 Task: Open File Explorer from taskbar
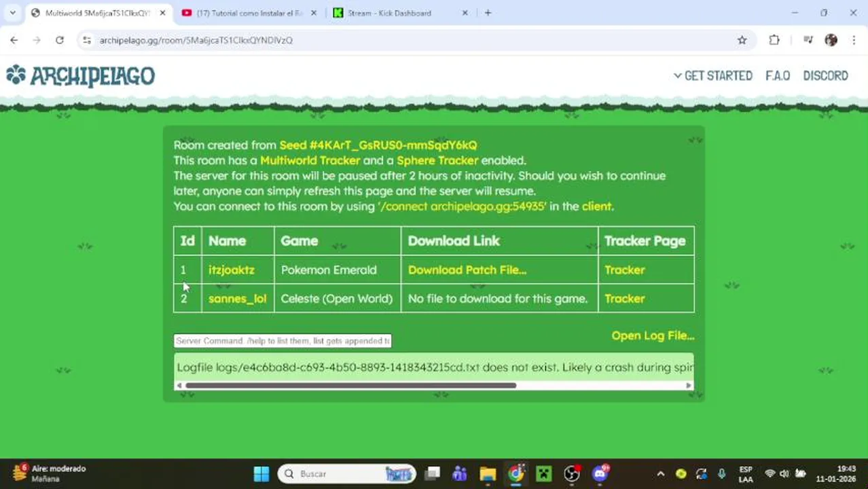pyautogui.click(x=488, y=473)
